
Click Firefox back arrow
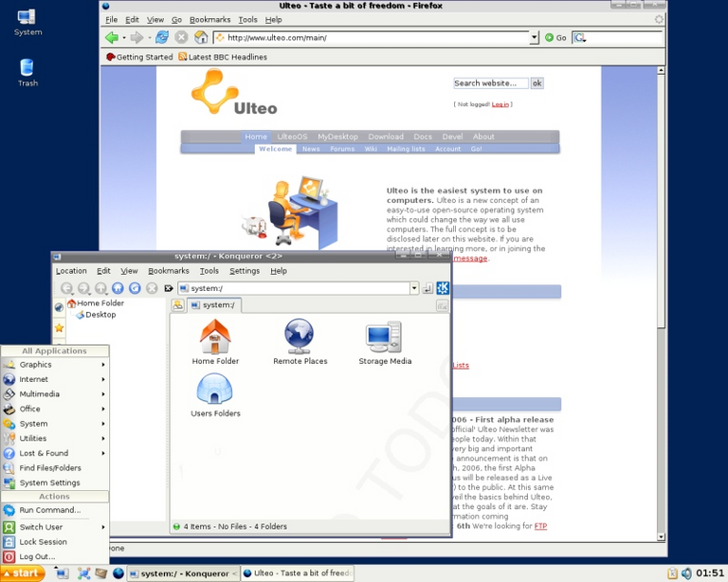coord(112,37)
